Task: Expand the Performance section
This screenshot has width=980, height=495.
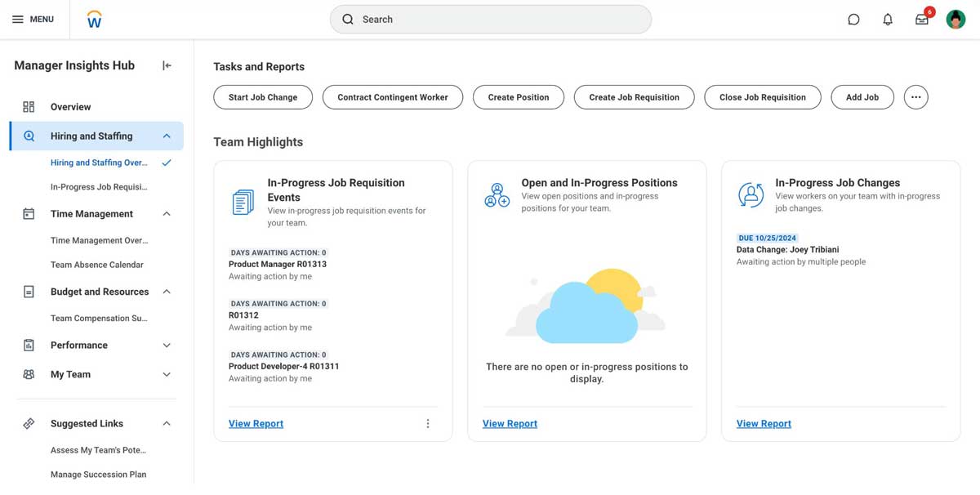Action: click(x=167, y=346)
